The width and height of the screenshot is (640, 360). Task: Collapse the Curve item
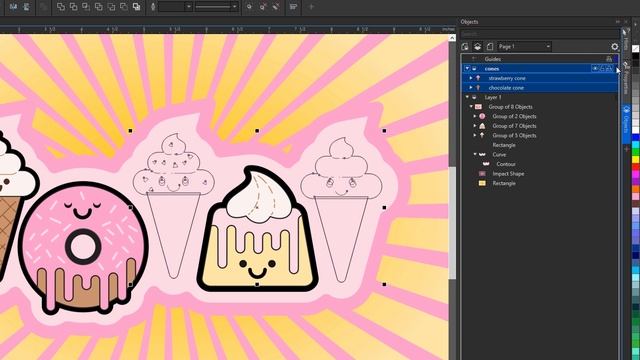tap(475, 155)
